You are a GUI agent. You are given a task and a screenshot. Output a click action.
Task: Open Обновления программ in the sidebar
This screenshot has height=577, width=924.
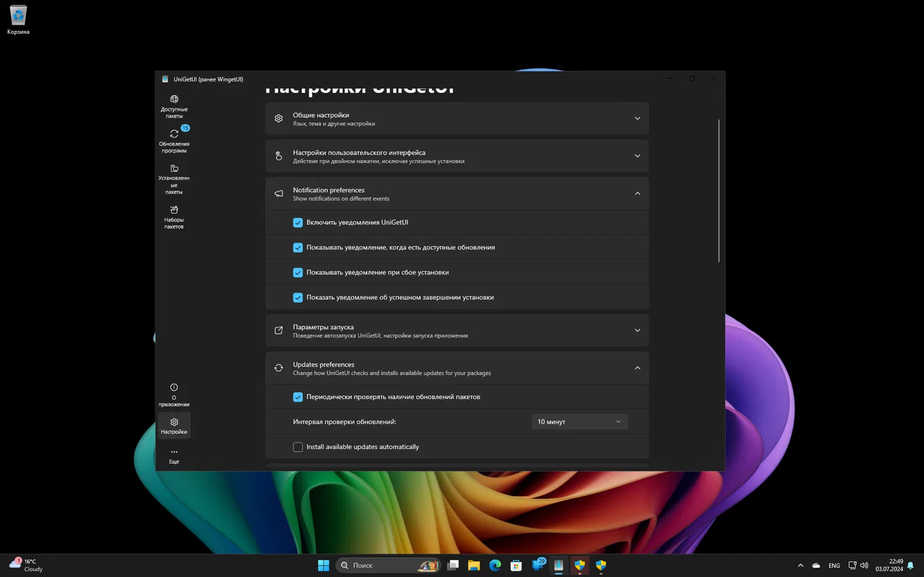(x=174, y=141)
